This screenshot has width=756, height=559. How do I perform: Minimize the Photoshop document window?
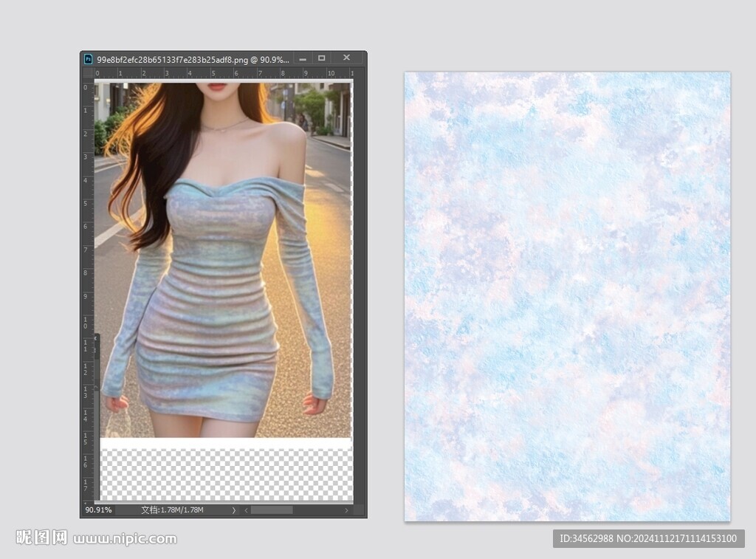tap(302, 59)
